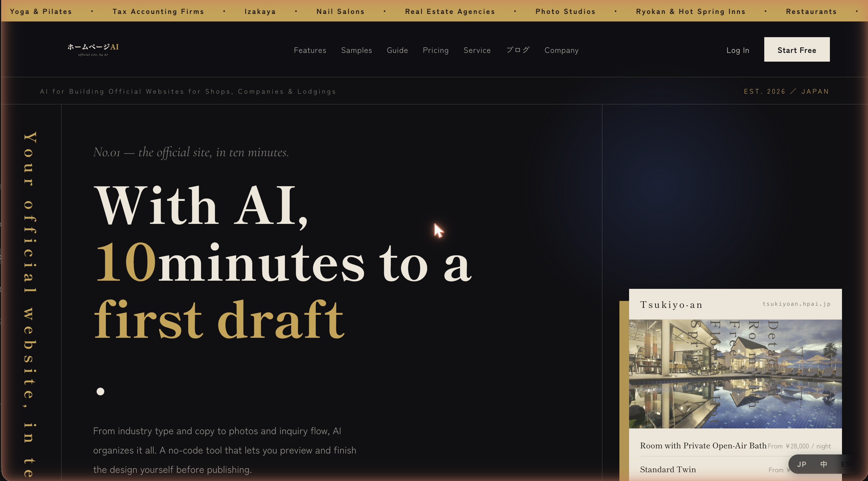868x481 pixels.
Task: Switch site language to 中
Action: tap(823, 464)
